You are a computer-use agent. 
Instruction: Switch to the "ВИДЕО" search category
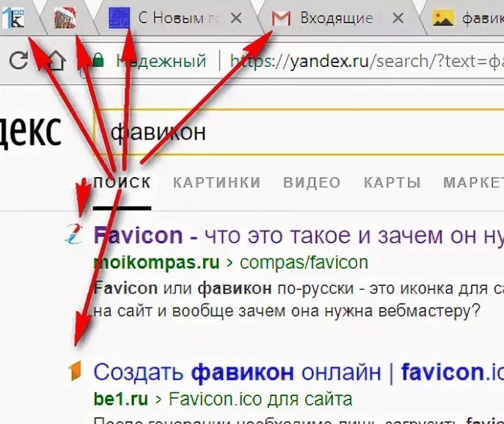click(x=312, y=183)
